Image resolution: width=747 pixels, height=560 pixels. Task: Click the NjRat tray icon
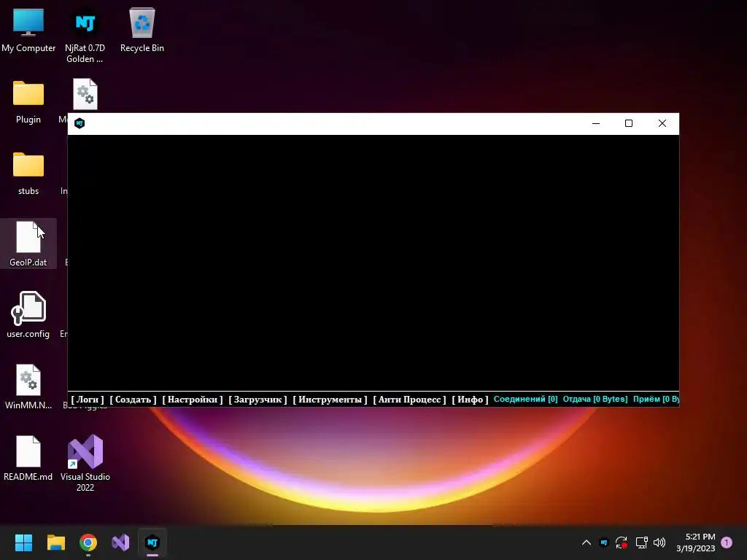pos(603,542)
